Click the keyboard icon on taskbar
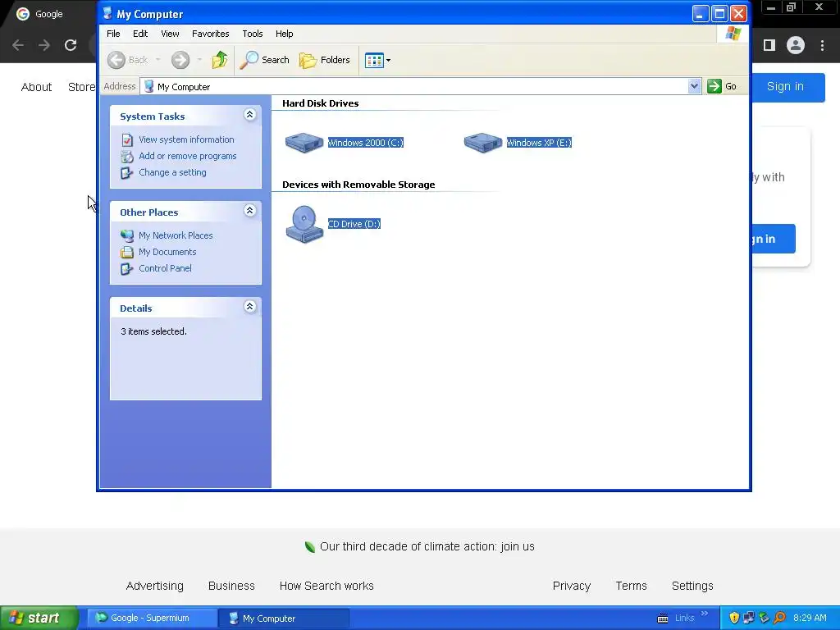The width and height of the screenshot is (840, 630). 663,619
